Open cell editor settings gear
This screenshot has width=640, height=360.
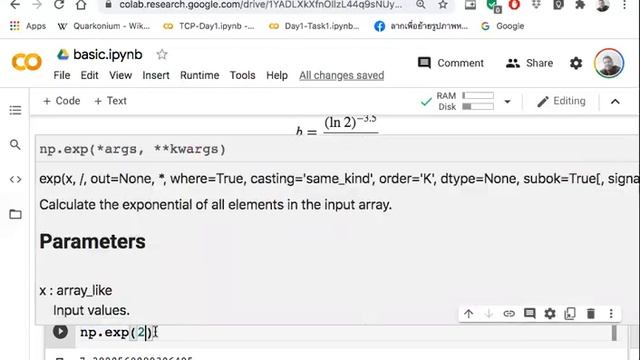[x=550, y=313]
